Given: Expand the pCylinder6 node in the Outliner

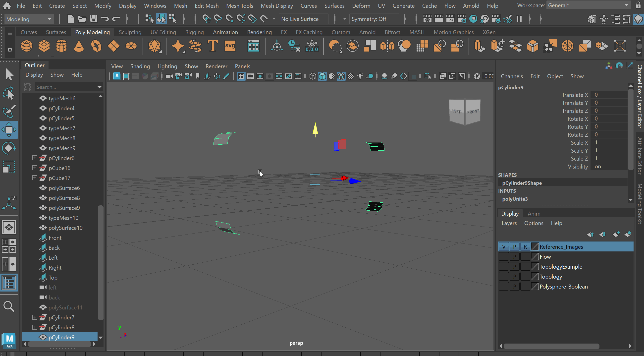Looking at the screenshot, I should pos(35,158).
